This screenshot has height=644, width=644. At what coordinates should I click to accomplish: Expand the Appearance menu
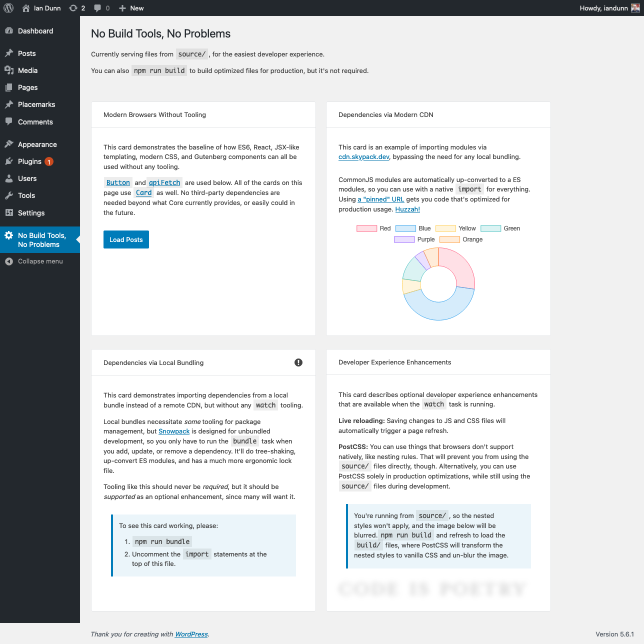pyautogui.click(x=37, y=144)
